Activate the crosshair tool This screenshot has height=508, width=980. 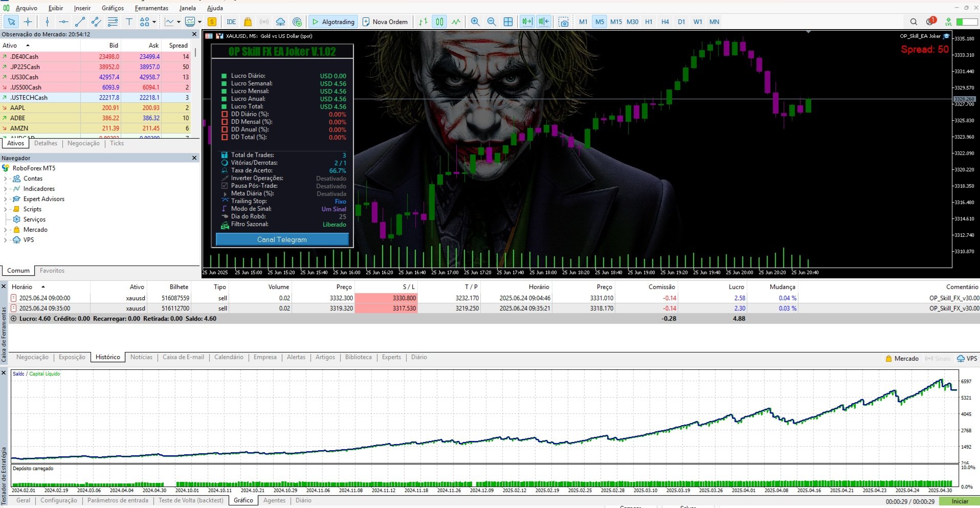tap(28, 21)
